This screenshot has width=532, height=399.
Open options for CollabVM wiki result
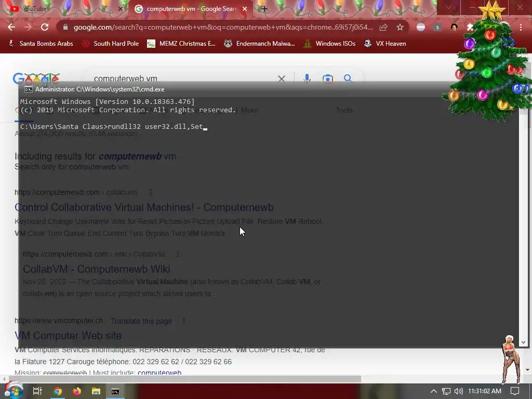pos(178,254)
